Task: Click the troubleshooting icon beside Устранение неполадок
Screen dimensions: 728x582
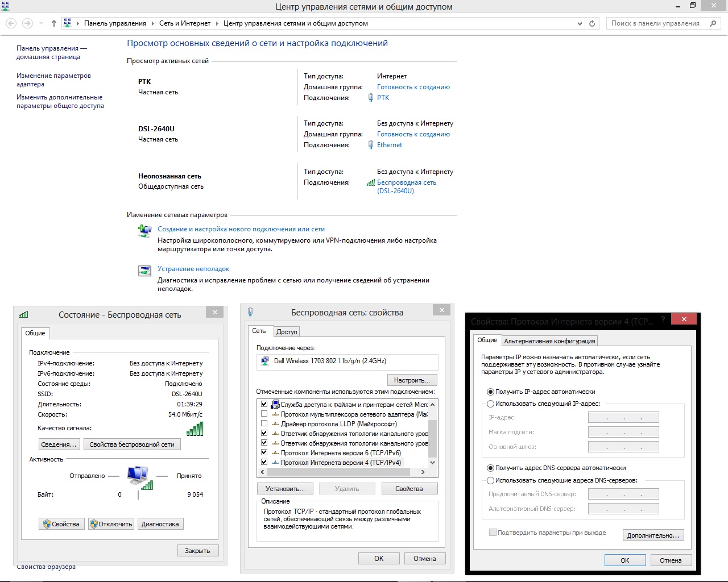Action: pyautogui.click(x=144, y=271)
